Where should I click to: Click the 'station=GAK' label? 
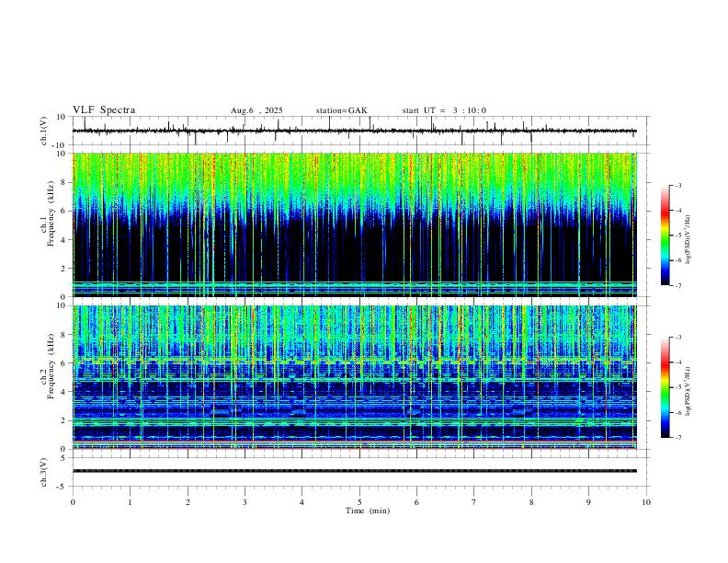point(341,110)
